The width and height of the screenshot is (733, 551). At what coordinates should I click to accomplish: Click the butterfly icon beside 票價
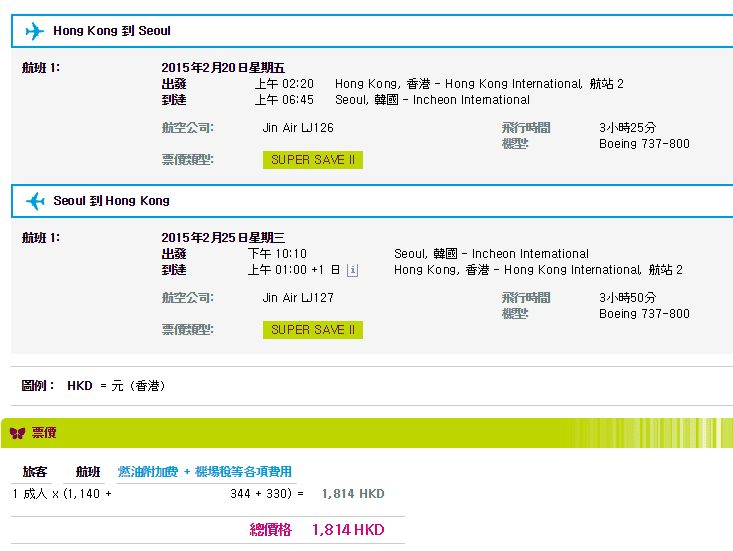[17, 433]
